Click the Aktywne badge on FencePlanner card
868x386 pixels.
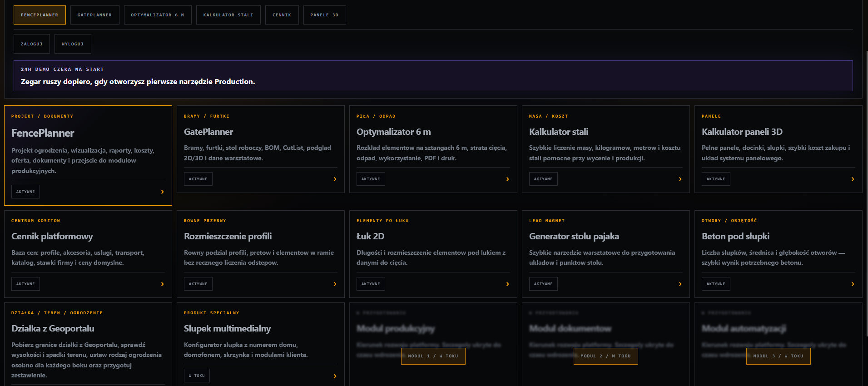click(25, 192)
